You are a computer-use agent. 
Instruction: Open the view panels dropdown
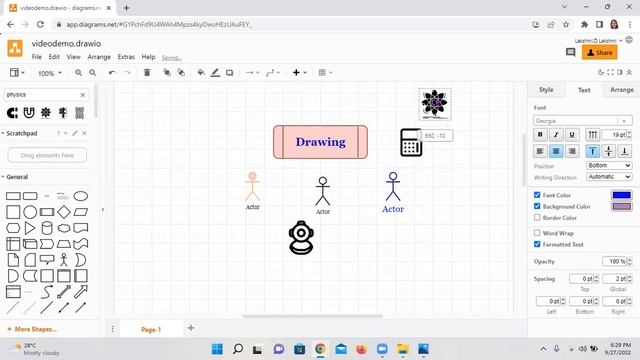pyautogui.click(x=17, y=73)
